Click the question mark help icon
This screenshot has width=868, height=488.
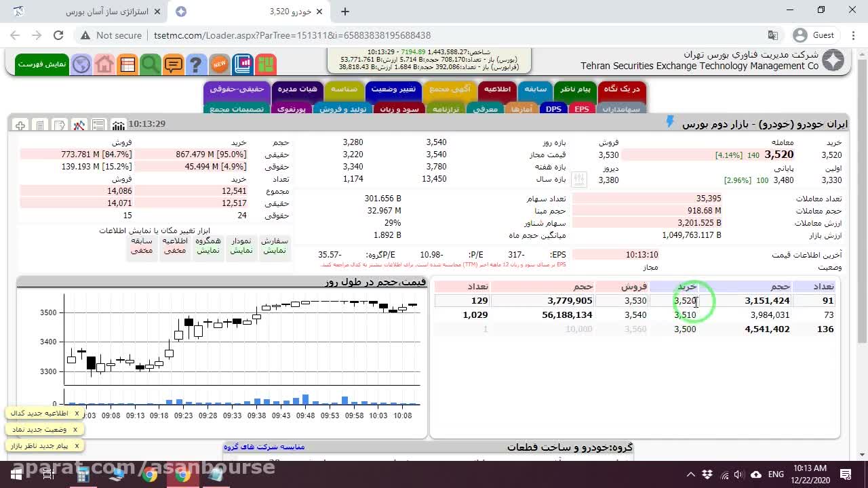[x=196, y=64]
